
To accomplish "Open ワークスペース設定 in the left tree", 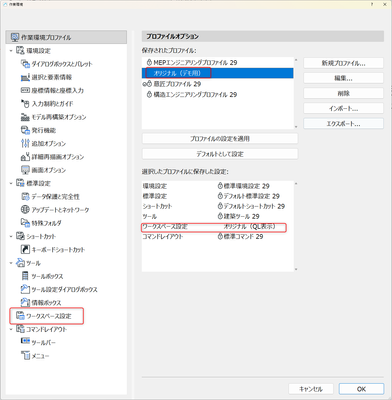I will coord(44,316).
